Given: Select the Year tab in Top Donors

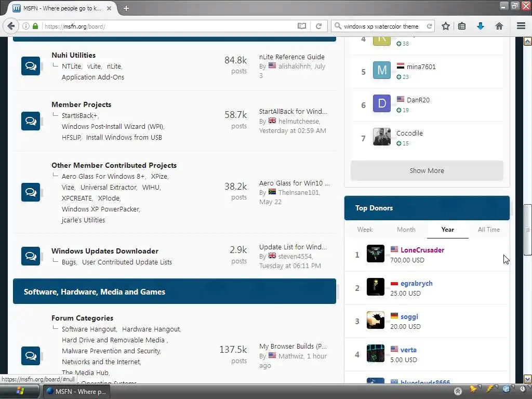Looking at the screenshot, I should (x=447, y=230).
